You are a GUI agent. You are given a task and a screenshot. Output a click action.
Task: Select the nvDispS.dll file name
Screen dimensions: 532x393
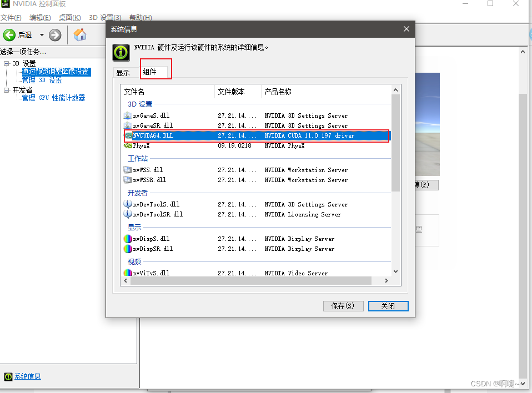tap(151, 239)
